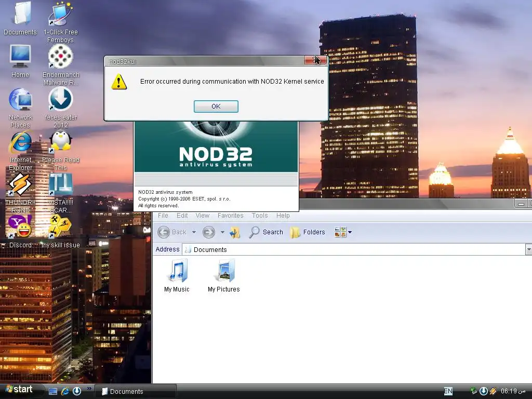Open the Tools menu in Documents window
Screen dimensions: 532x399
(x=260, y=216)
